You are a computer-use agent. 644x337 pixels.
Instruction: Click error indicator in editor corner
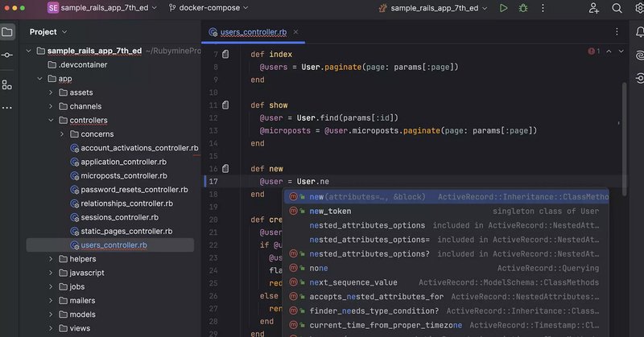594,51
